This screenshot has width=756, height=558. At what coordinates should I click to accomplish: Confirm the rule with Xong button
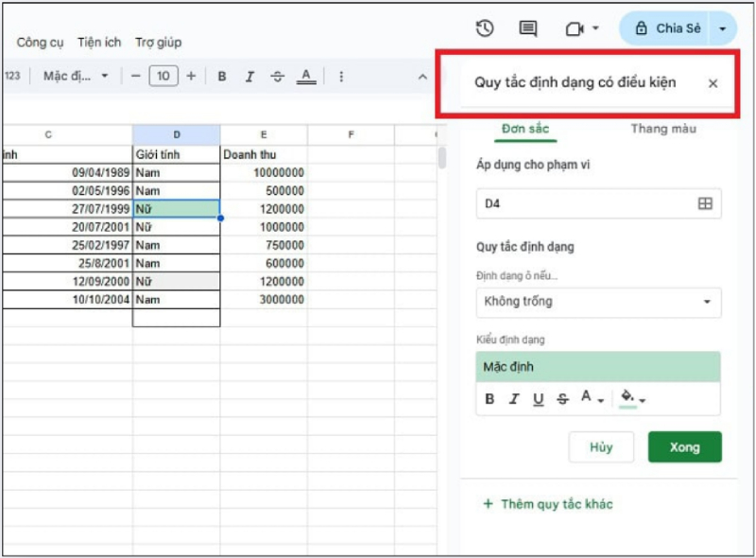tap(684, 446)
